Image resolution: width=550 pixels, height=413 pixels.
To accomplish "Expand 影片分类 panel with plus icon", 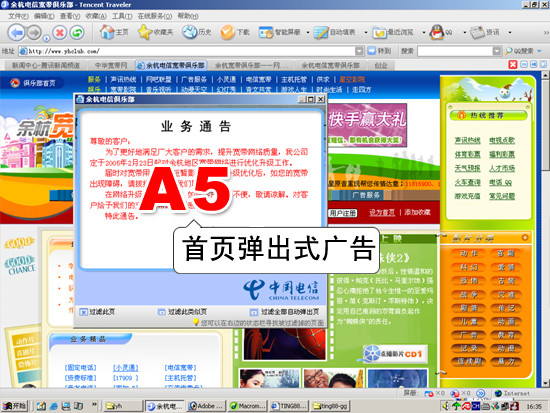I will click(x=525, y=238).
